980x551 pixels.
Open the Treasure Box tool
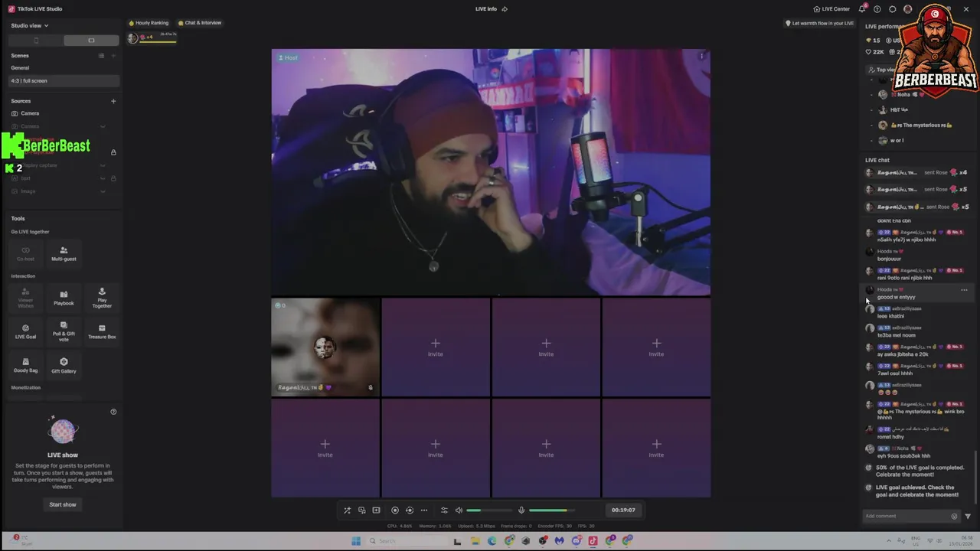[x=102, y=331]
